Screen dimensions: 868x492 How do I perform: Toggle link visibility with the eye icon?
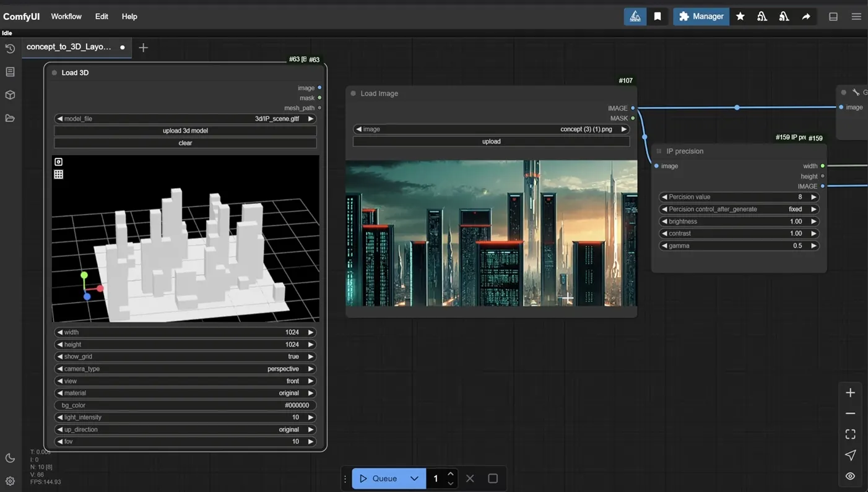850,476
